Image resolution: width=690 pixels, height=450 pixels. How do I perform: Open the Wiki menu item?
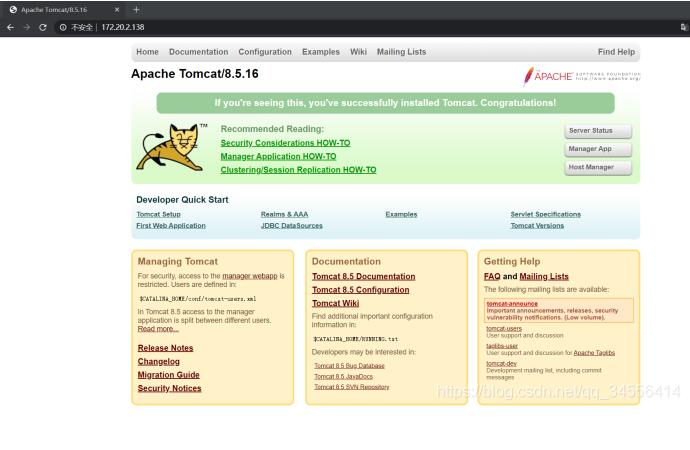click(358, 52)
